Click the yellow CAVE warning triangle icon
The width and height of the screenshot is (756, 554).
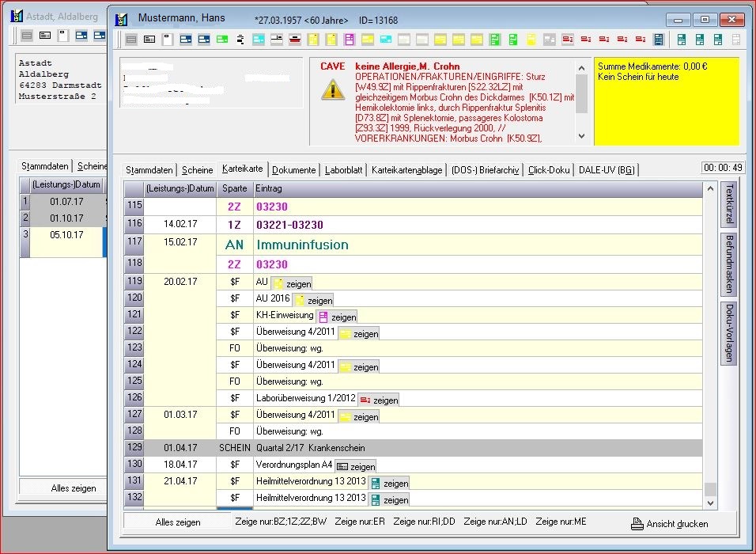(333, 89)
